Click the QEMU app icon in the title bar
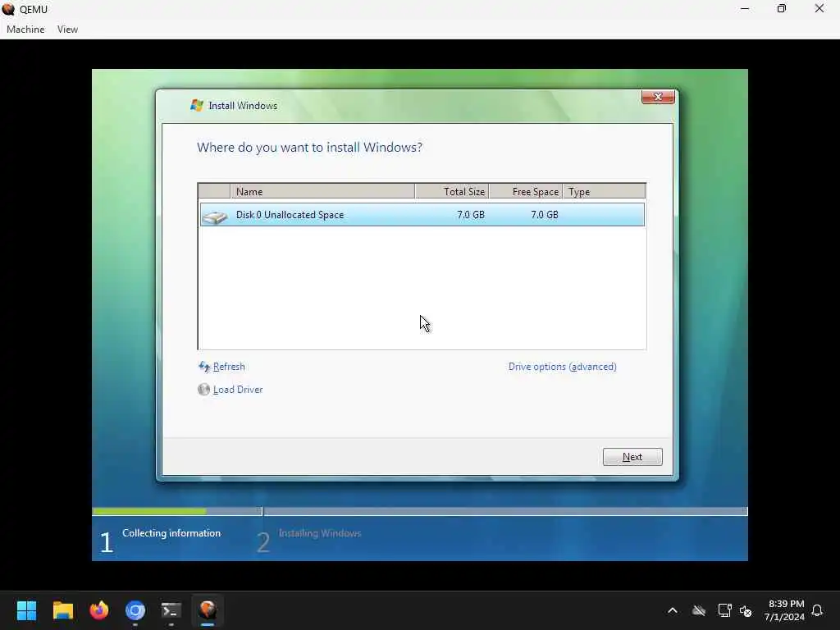 (x=8, y=9)
